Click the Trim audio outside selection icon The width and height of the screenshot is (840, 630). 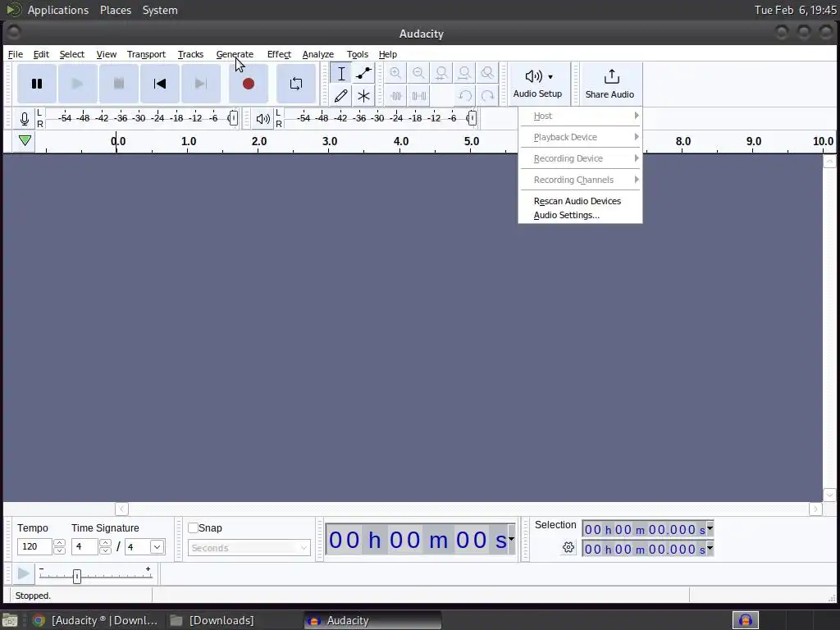(x=395, y=96)
